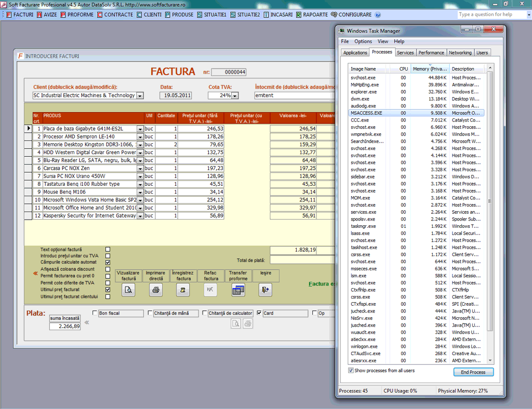Click the Transfer proforme icon
This screenshot has height=409, width=532.
(x=238, y=290)
